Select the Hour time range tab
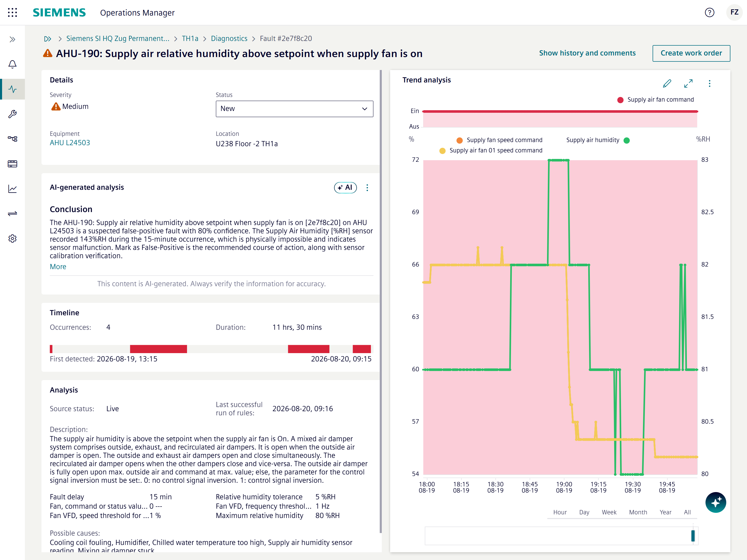Screen dimensions: 747x560 pos(559,512)
